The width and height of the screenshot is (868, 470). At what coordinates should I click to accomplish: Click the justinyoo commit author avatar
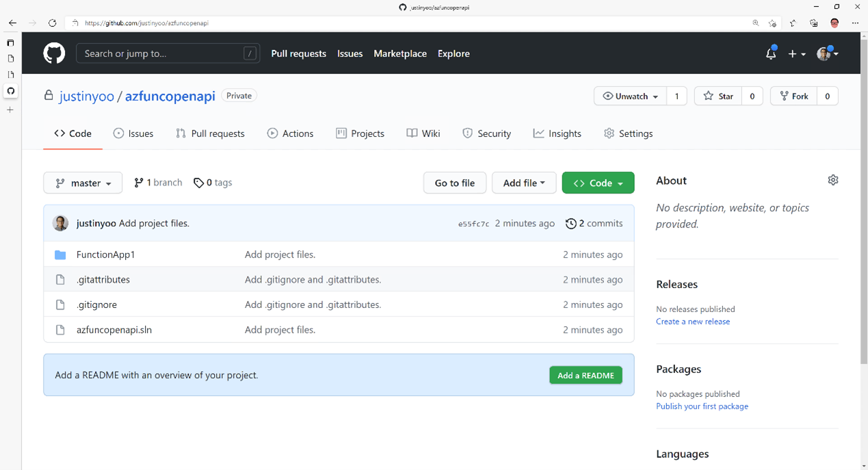tap(60, 223)
